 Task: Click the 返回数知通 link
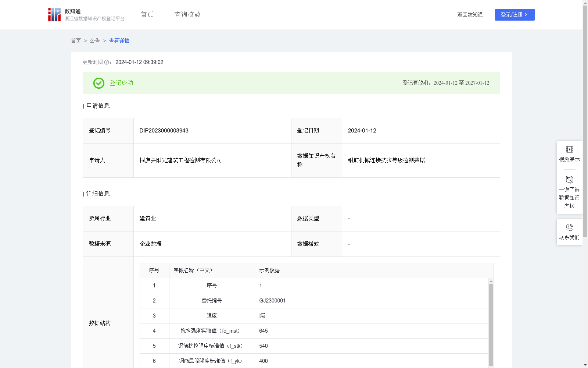(x=470, y=15)
